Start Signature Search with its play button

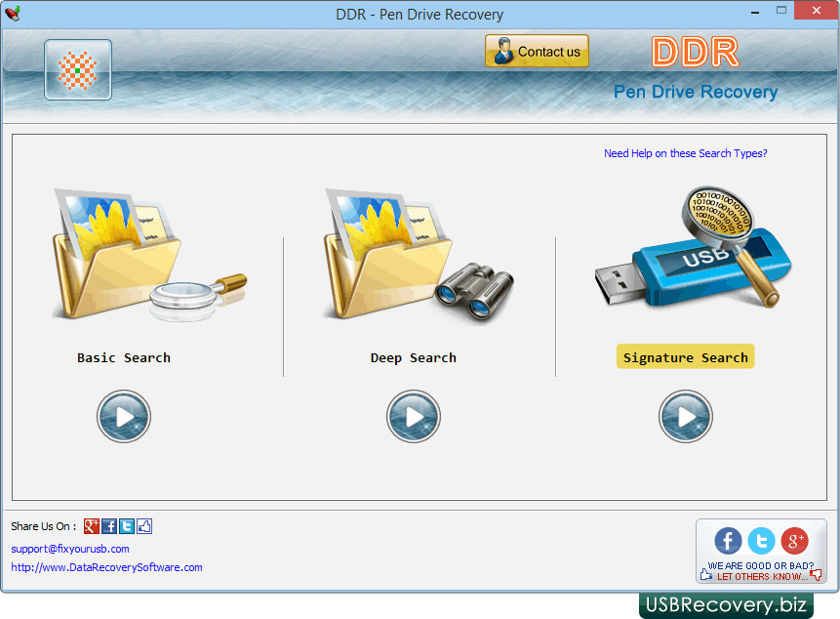[686, 417]
